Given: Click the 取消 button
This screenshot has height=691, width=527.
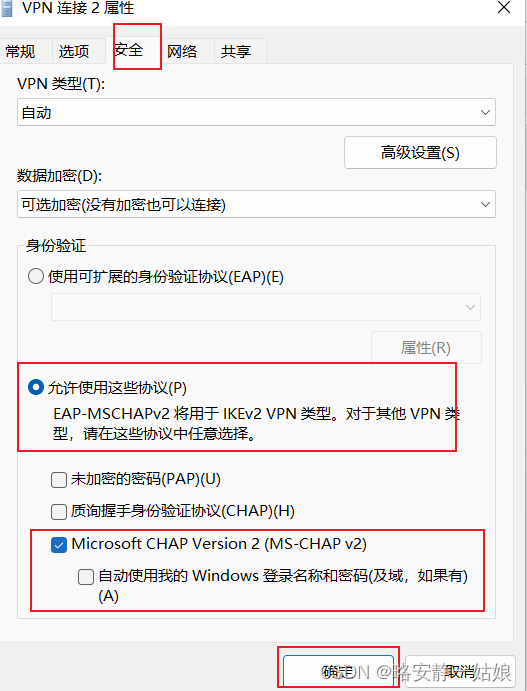Looking at the screenshot, I should click(x=460, y=671).
